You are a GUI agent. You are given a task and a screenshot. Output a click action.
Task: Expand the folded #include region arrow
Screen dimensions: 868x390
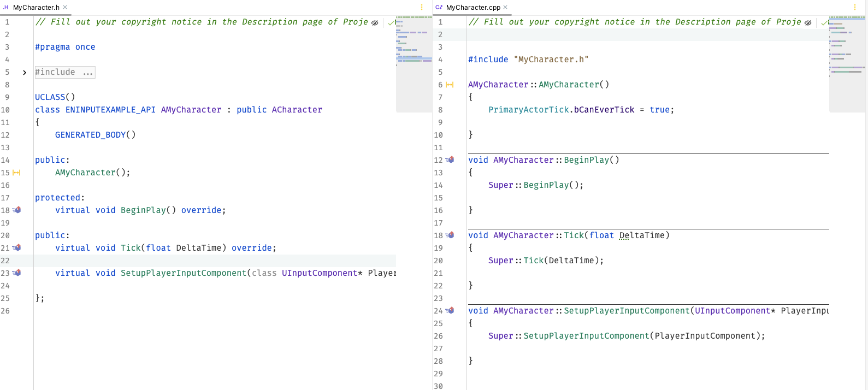coord(25,73)
